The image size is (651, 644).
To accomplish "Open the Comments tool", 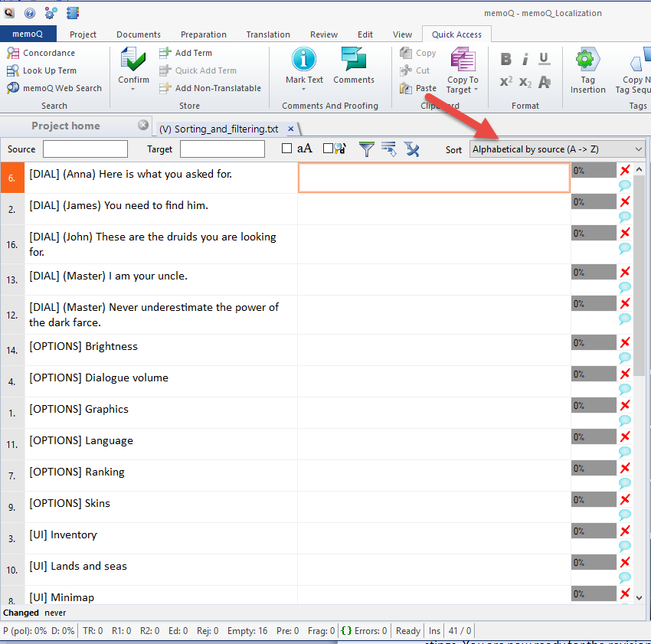I will point(354,65).
